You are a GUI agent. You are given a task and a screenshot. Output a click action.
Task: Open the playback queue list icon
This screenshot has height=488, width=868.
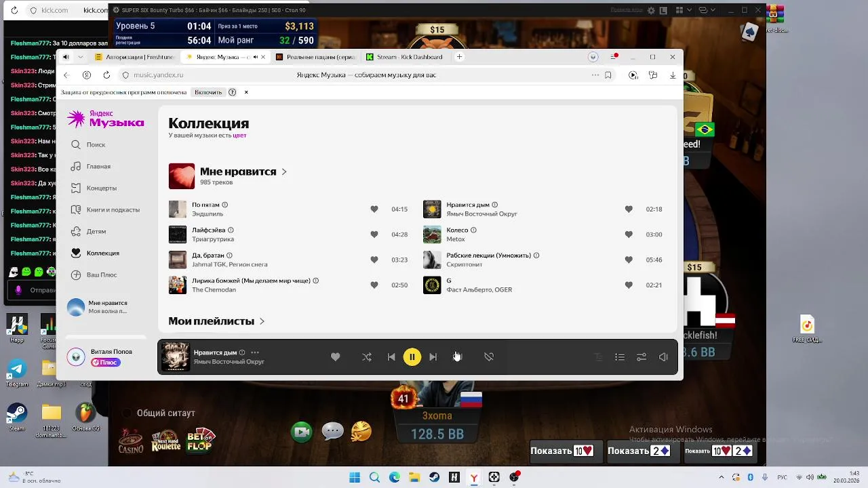620,357
